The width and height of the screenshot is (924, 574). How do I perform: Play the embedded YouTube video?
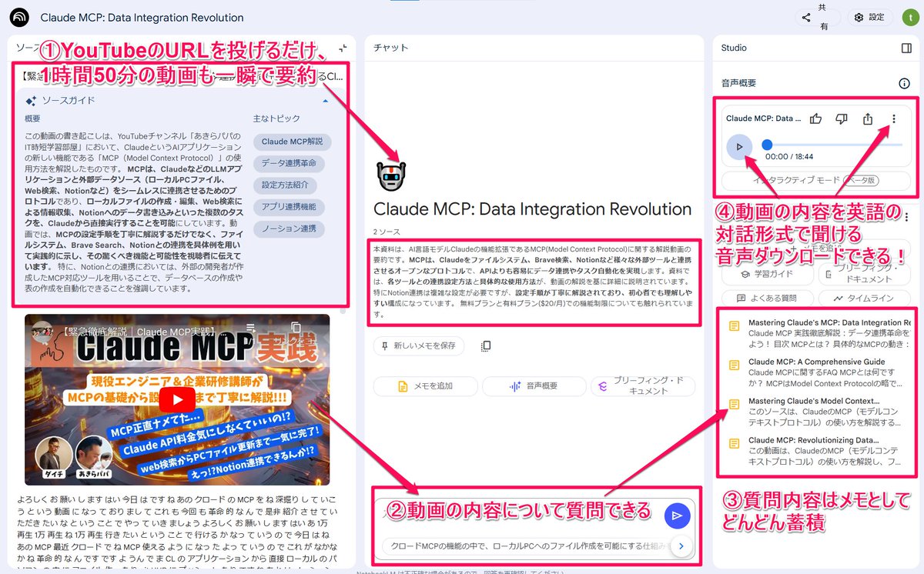click(x=178, y=399)
